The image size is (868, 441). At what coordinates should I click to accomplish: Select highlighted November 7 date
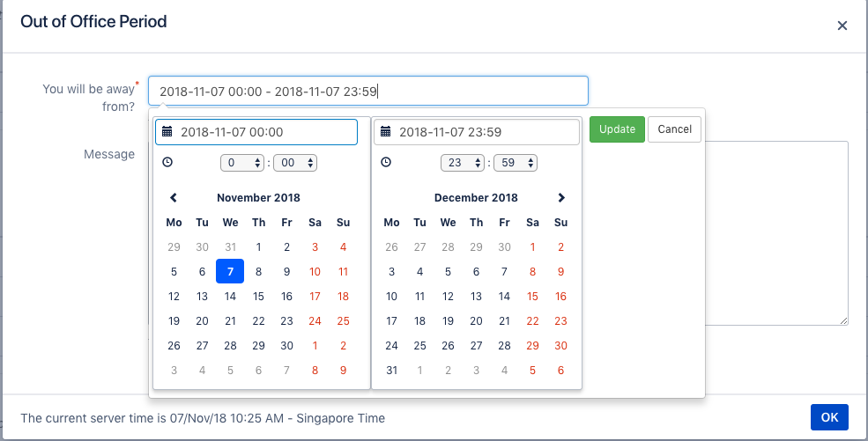coord(230,272)
